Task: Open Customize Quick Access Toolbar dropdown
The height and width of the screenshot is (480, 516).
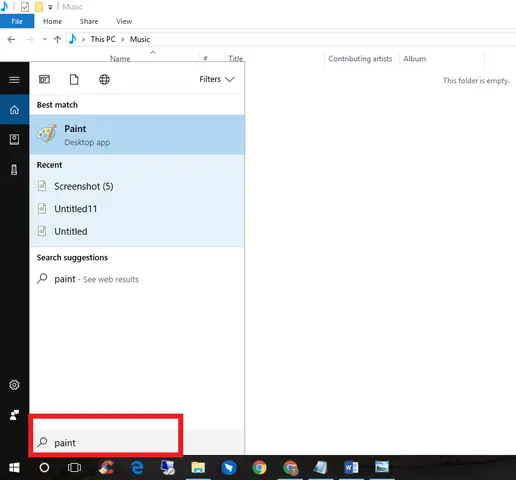Action: click(x=50, y=7)
